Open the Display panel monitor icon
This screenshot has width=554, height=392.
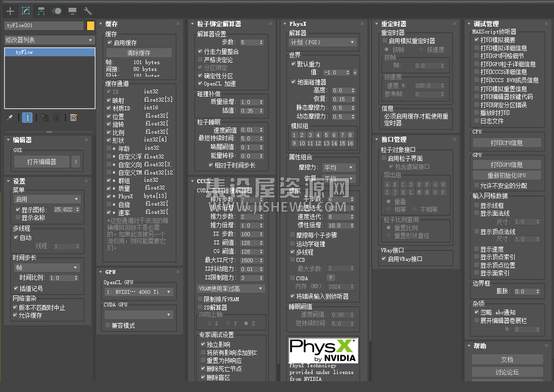(x=72, y=11)
